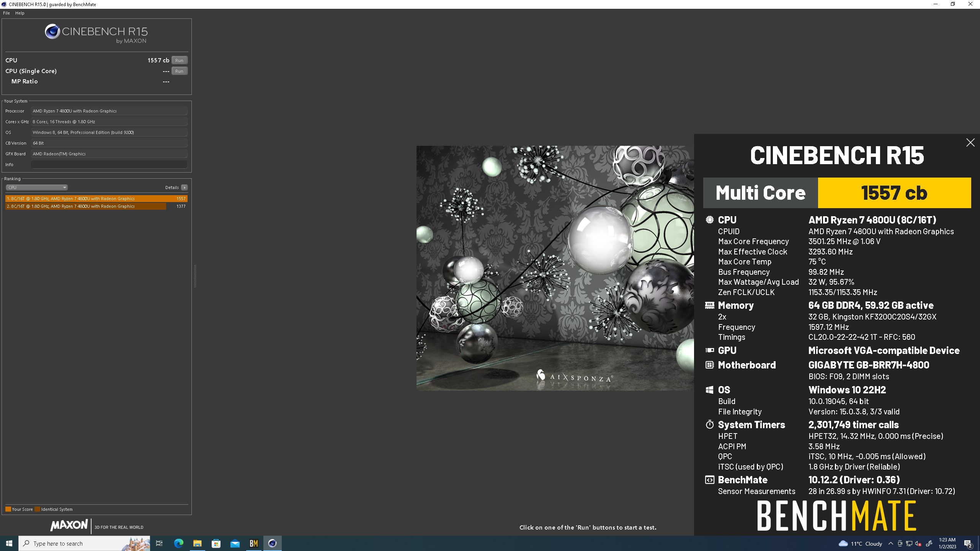Click the Cores x GHz value field

coord(109,122)
